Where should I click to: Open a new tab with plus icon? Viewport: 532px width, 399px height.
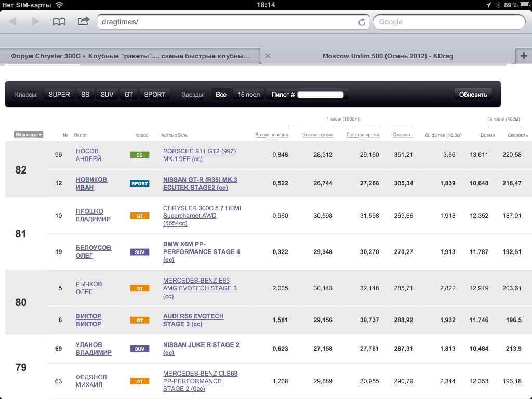[x=524, y=56]
